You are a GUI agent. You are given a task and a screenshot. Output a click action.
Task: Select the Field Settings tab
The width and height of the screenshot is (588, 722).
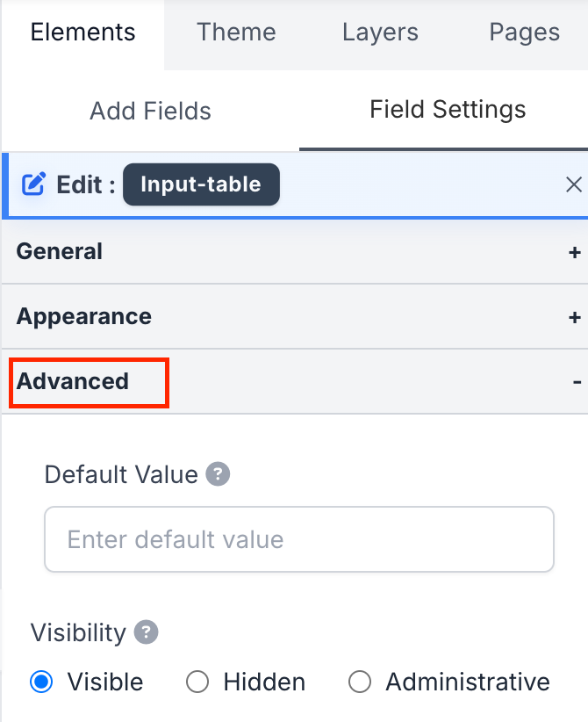(448, 110)
